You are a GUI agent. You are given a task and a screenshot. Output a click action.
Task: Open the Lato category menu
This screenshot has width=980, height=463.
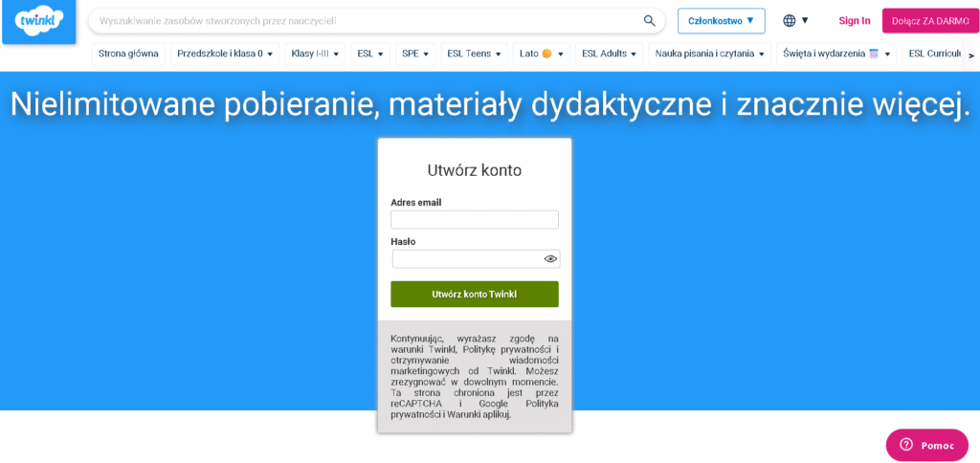[541, 54]
